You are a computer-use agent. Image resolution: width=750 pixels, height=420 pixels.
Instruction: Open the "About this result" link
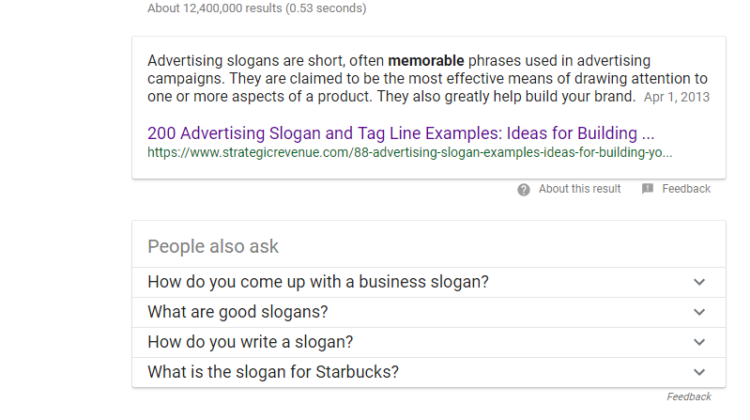(x=579, y=189)
